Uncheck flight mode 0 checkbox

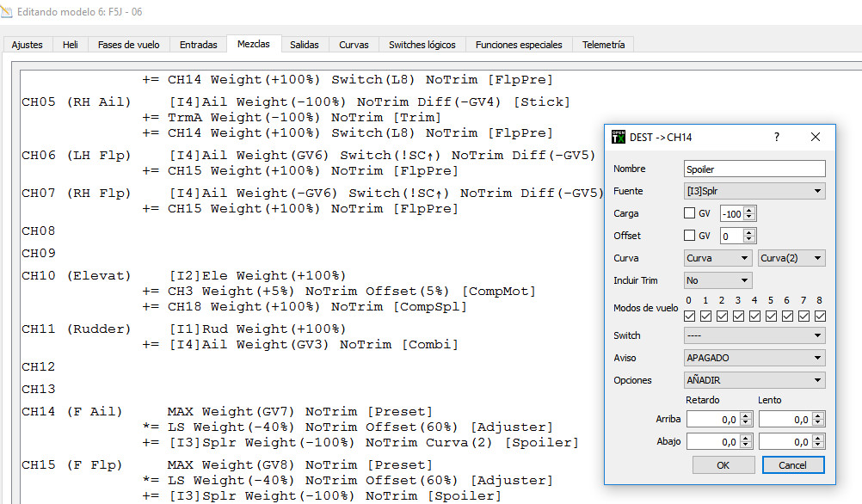[x=689, y=317]
